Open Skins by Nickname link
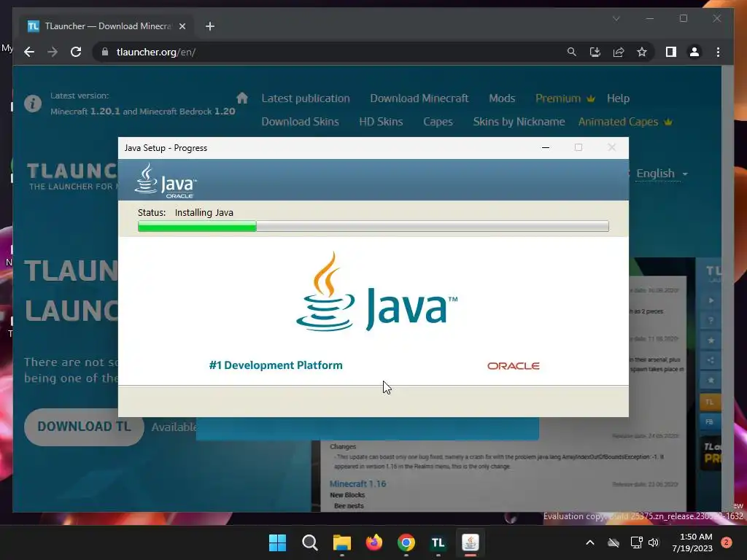Viewport: 747px width, 560px height. pyautogui.click(x=519, y=122)
